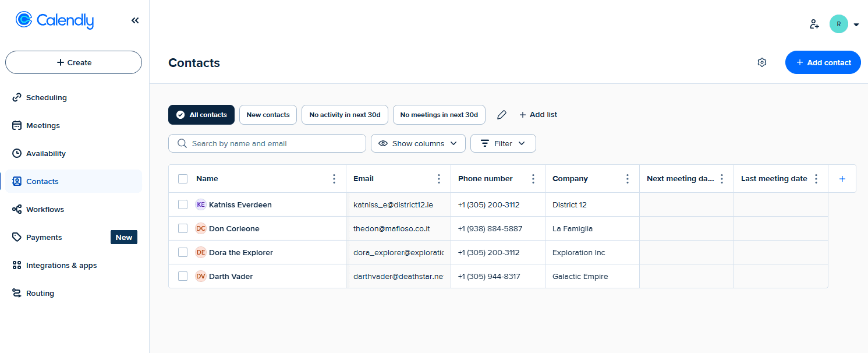
Task: Select Contacts in the sidebar
Action: tap(73, 181)
